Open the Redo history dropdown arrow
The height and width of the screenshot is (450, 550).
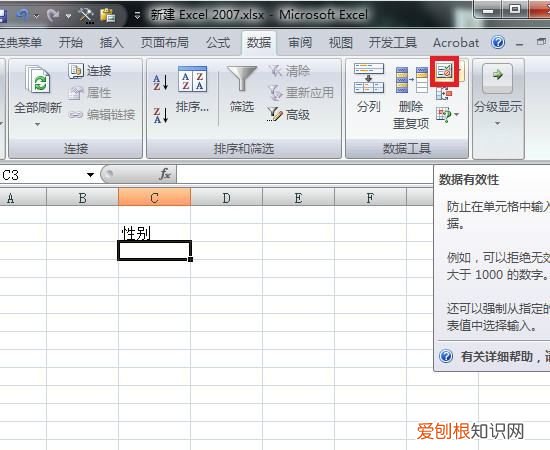pyautogui.click(x=68, y=16)
